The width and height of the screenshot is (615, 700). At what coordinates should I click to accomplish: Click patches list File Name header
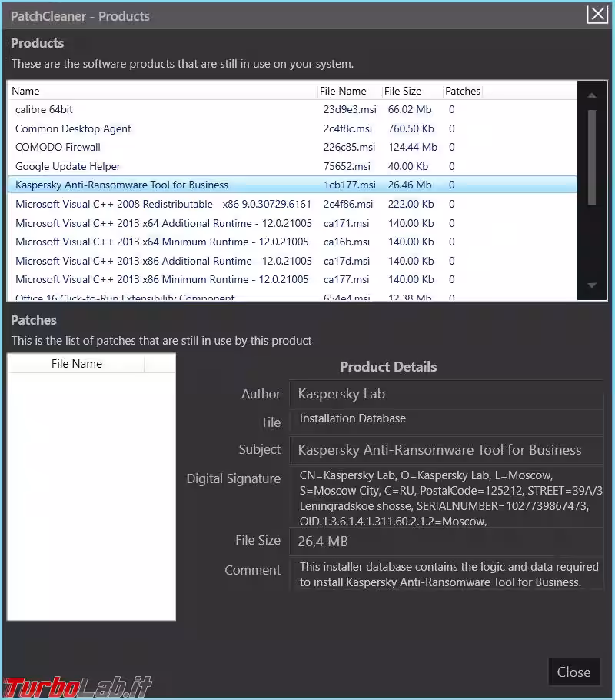(x=76, y=364)
